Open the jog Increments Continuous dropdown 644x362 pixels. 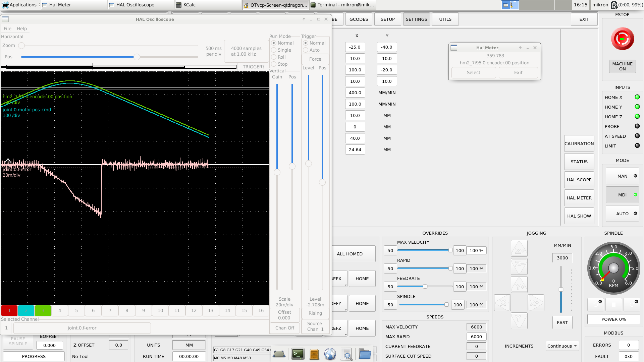(562, 346)
